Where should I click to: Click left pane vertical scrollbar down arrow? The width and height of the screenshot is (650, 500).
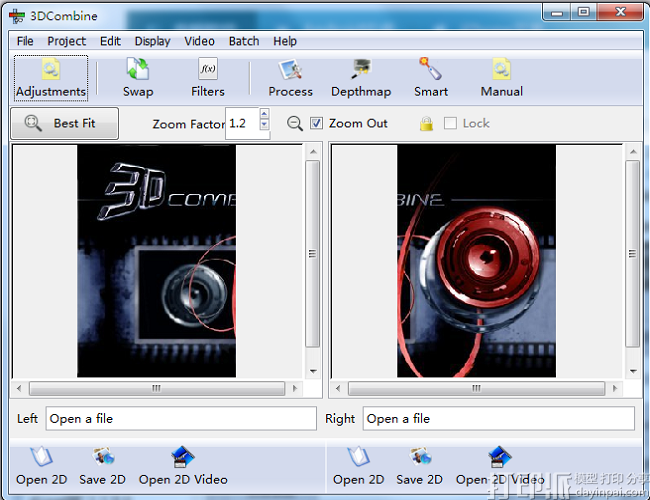pos(313,371)
